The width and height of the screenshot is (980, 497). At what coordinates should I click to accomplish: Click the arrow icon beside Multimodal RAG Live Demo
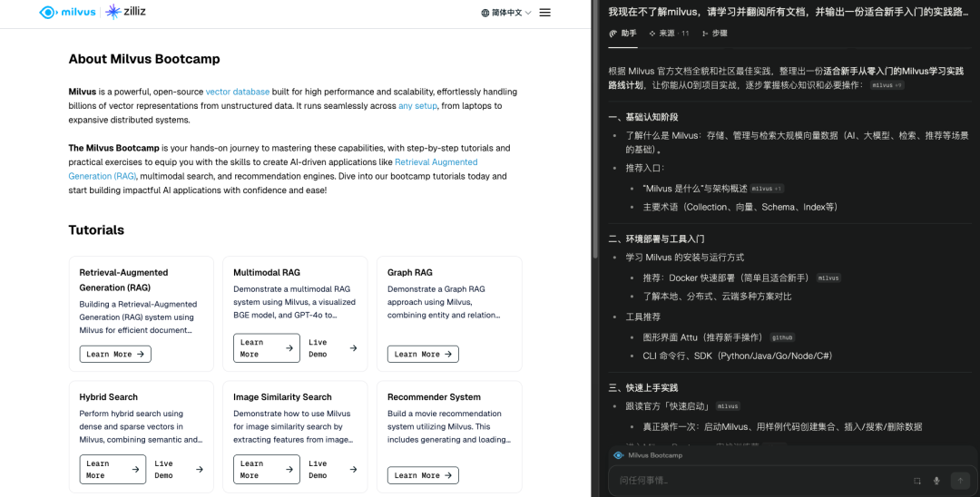tap(353, 347)
